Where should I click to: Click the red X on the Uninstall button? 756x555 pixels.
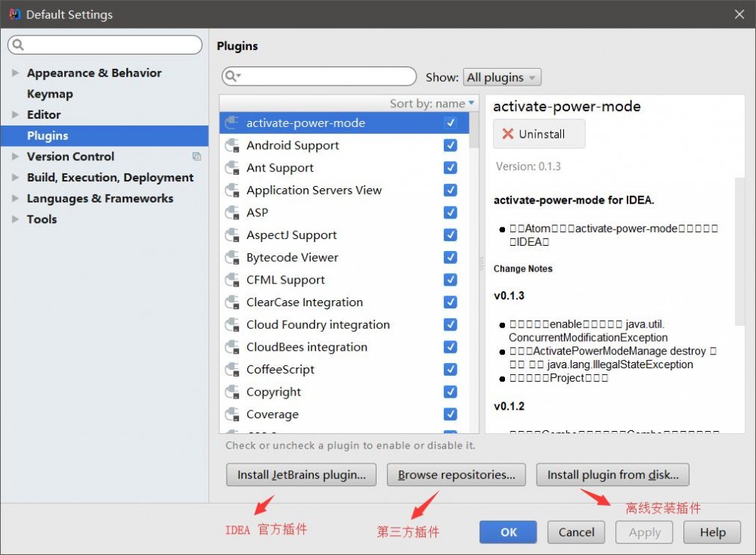[507, 133]
